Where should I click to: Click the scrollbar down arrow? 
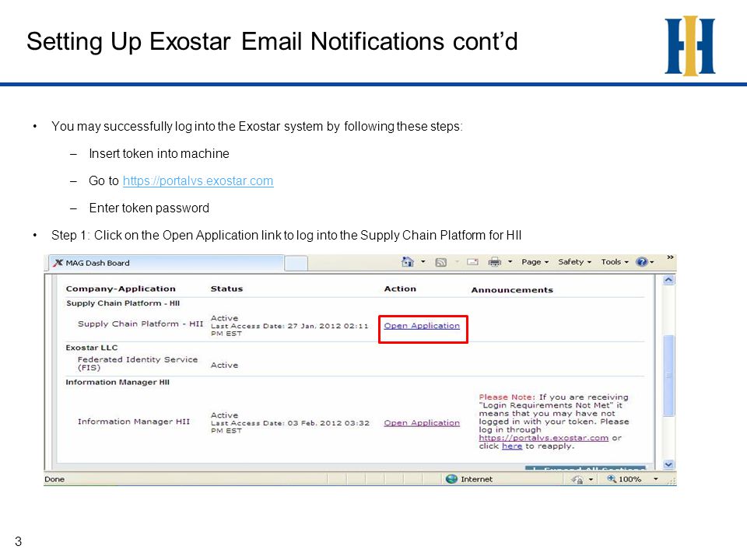668,464
